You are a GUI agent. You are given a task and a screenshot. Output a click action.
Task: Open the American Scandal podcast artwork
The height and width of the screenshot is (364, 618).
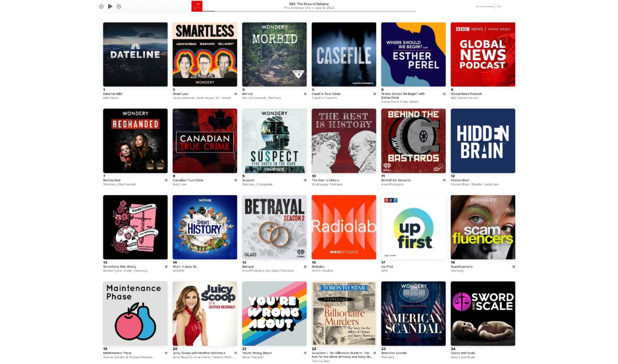[x=413, y=313]
